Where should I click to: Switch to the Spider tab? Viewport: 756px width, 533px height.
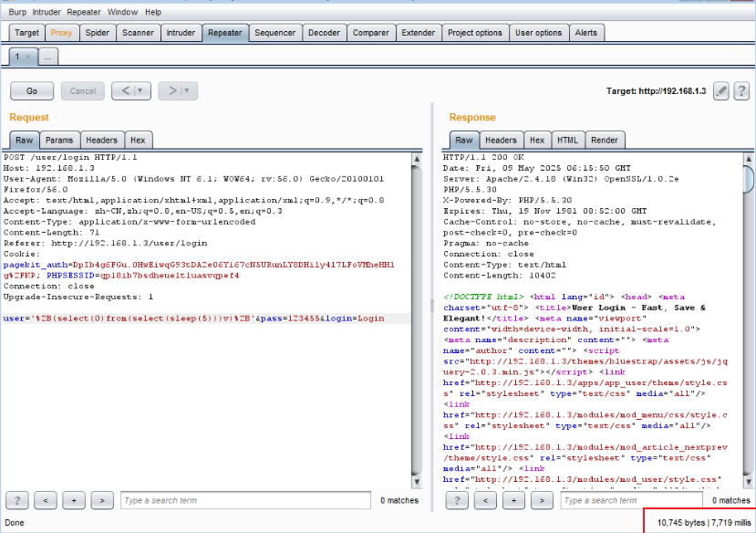click(98, 33)
